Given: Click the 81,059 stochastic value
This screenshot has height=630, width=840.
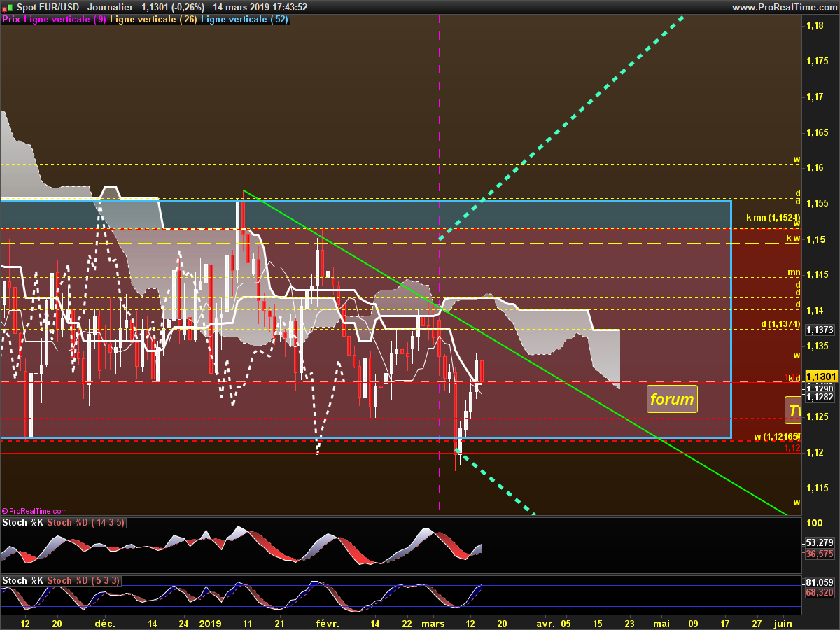Looking at the screenshot, I should [820, 582].
